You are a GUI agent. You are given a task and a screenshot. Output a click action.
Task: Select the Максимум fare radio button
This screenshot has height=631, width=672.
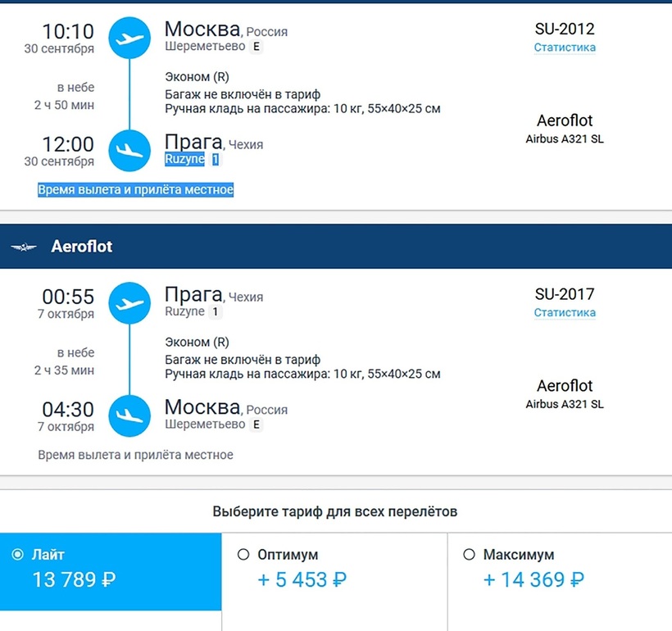(x=469, y=555)
